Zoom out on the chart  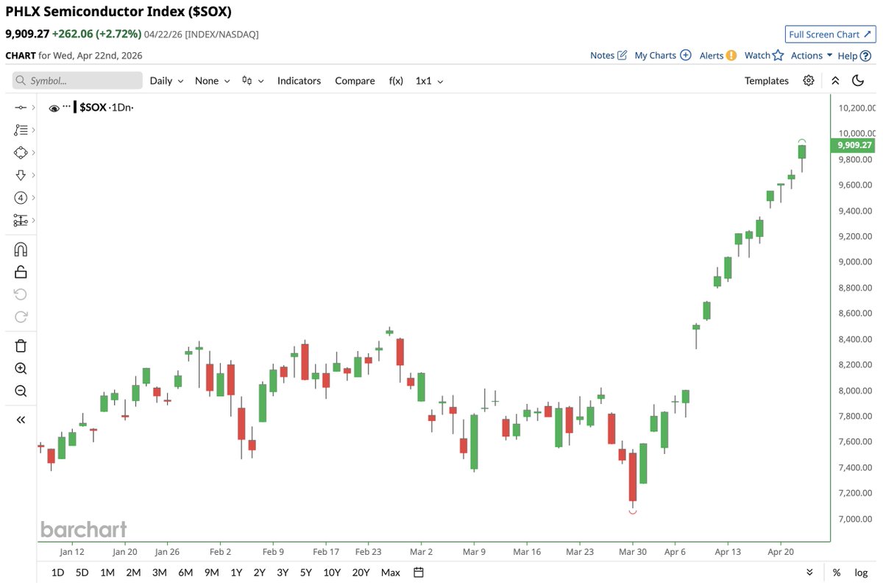(x=21, y=392)
